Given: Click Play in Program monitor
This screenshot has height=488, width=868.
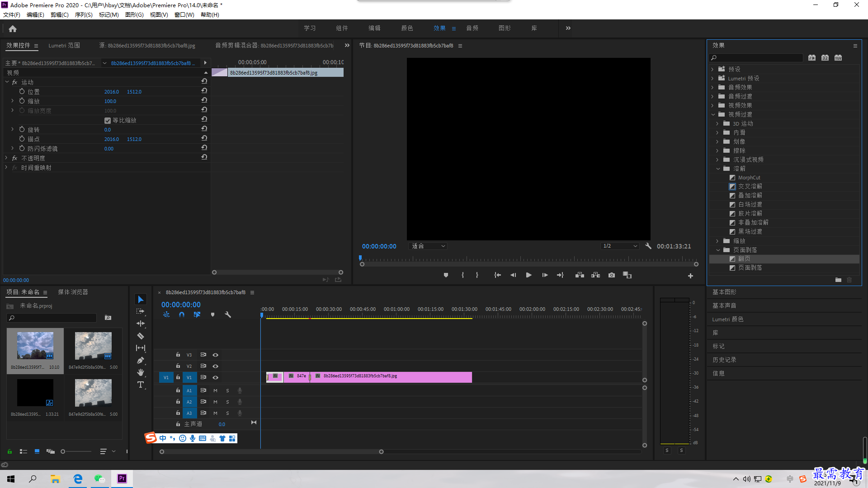Looking at the screenshot, I should [x=528, y=275].
